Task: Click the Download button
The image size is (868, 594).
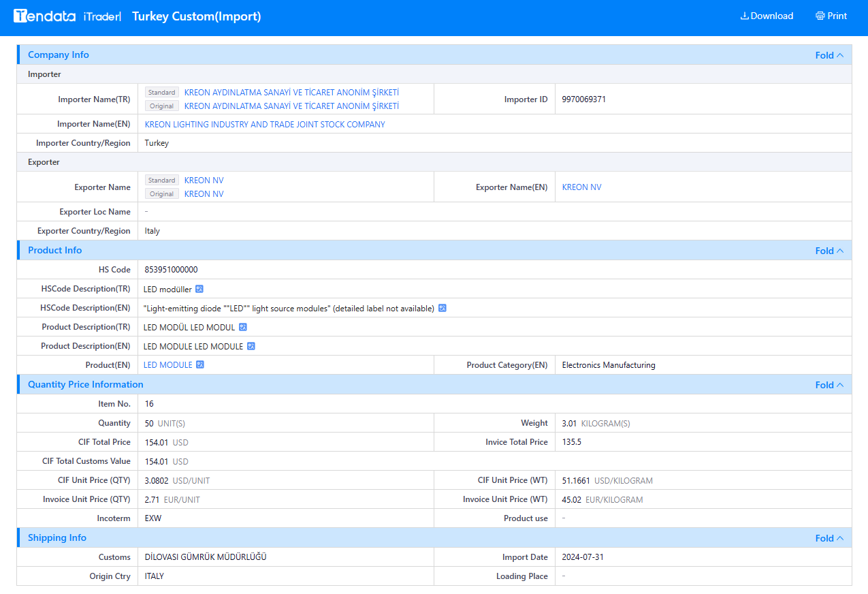Action: [767, 16]
